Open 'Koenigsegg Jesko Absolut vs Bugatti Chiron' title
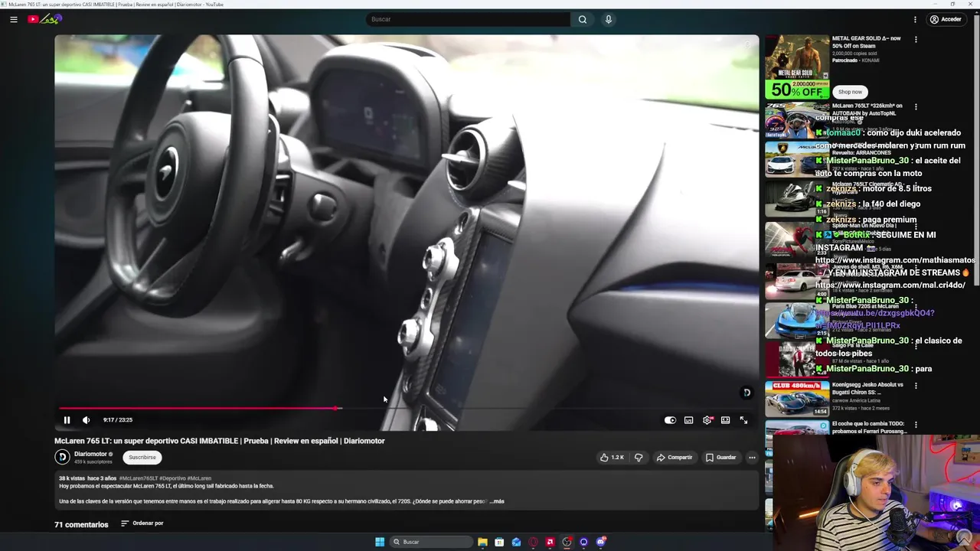 867,388
